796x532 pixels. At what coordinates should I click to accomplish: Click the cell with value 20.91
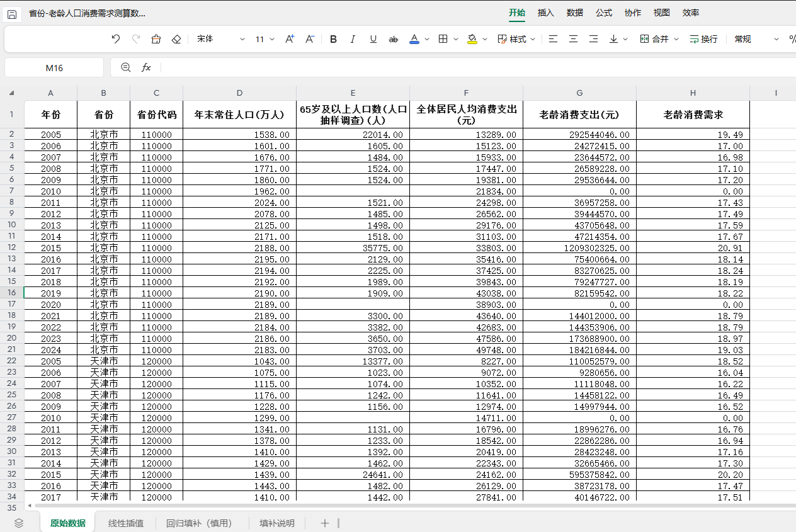[693, 248]
